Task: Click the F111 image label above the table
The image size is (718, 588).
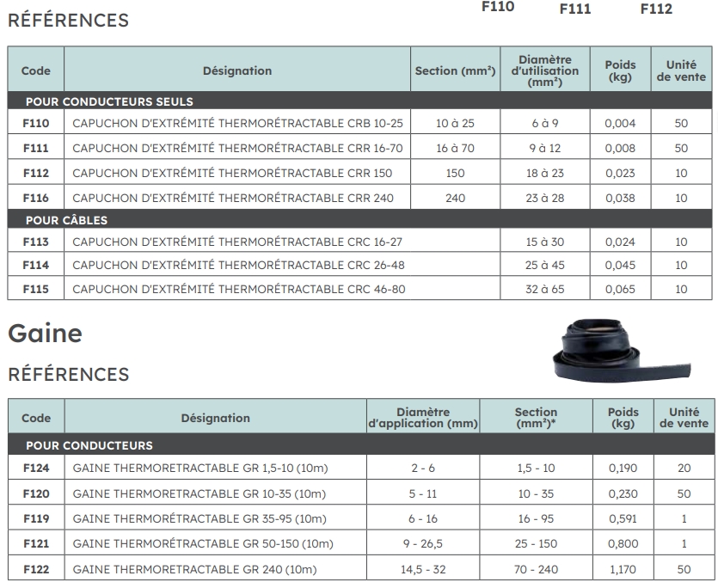Action: [575, 9]
